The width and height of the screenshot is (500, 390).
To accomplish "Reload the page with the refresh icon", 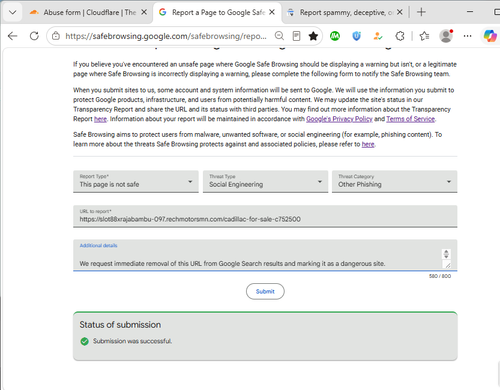I will (34, 36).
